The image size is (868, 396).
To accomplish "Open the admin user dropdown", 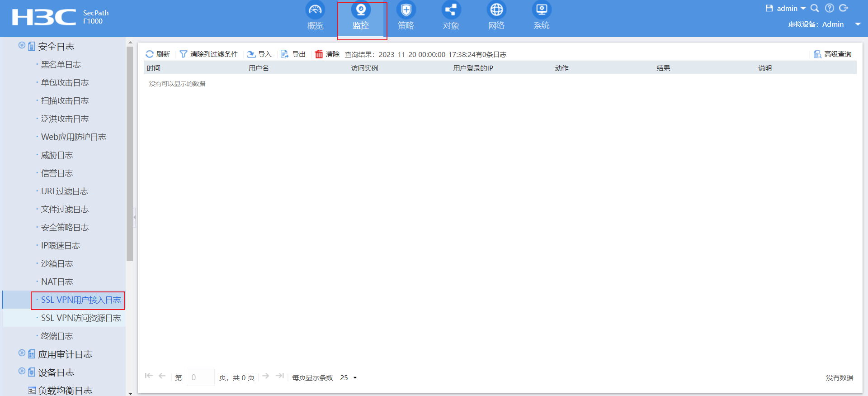I will point(791,8).
